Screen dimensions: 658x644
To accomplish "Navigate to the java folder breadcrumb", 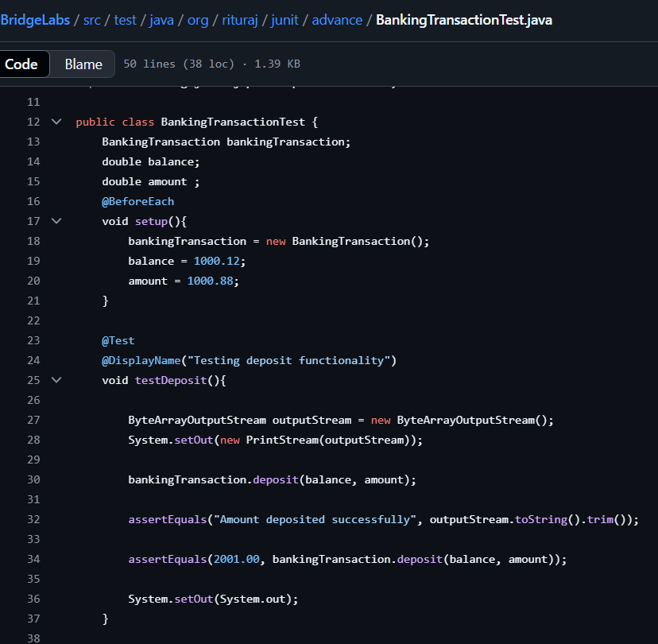I will coord(161,20).
